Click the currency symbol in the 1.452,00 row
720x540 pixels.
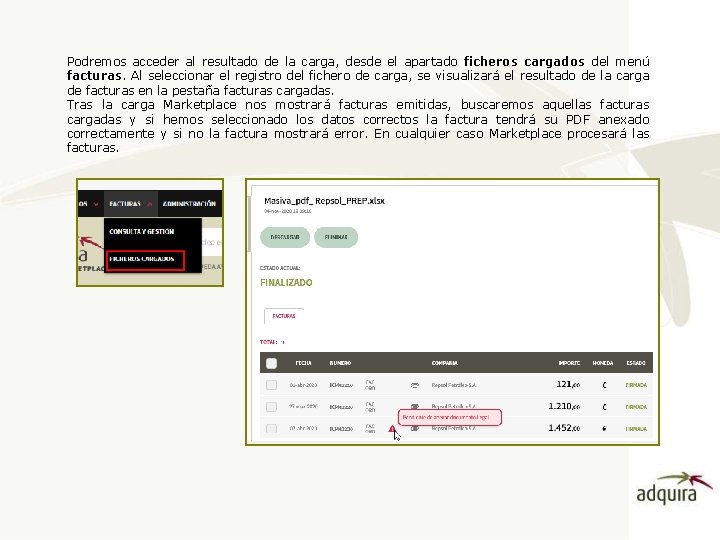pos(604,428)
